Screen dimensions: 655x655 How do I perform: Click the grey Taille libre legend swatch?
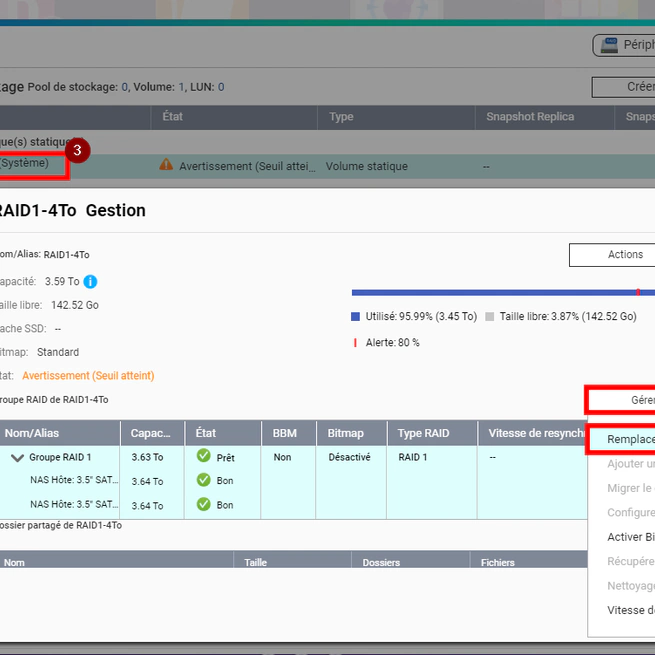[x=490, y=316]
